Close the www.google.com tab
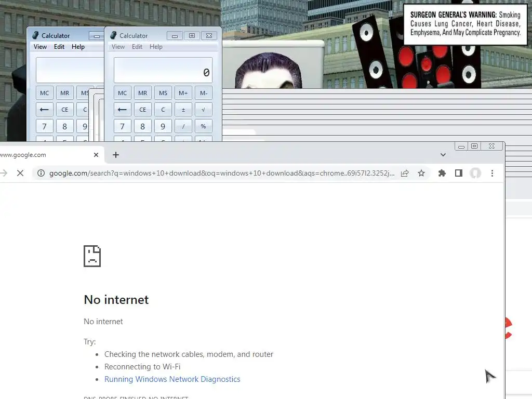The image size is (532, 399). pyautogui.click(x=96, y=155)
